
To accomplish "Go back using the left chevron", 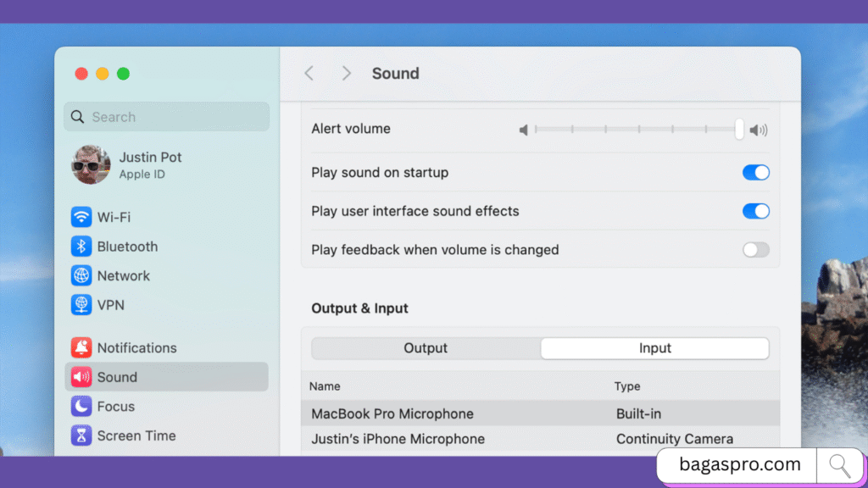I will click(309, 74).
